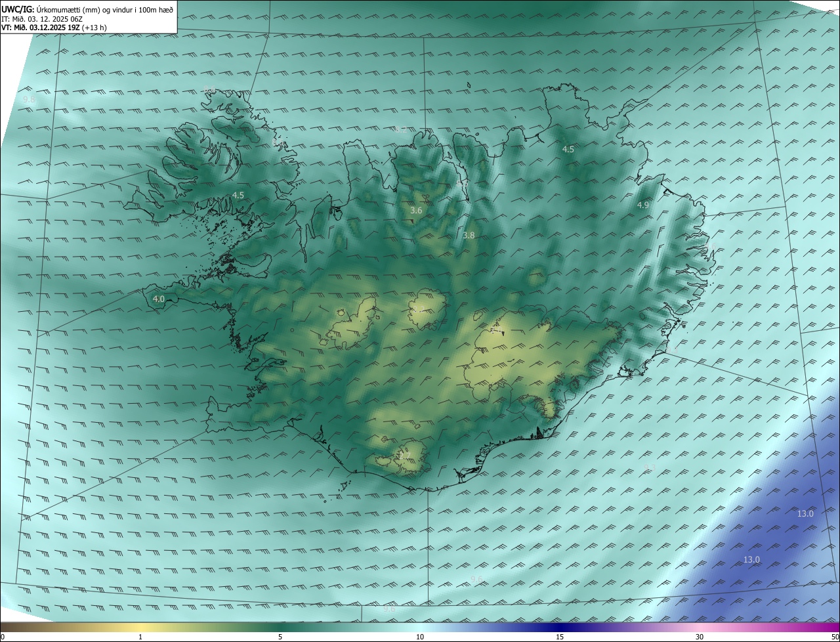
Task: Pick the pink color band above label 30
Action: [700, 627]
